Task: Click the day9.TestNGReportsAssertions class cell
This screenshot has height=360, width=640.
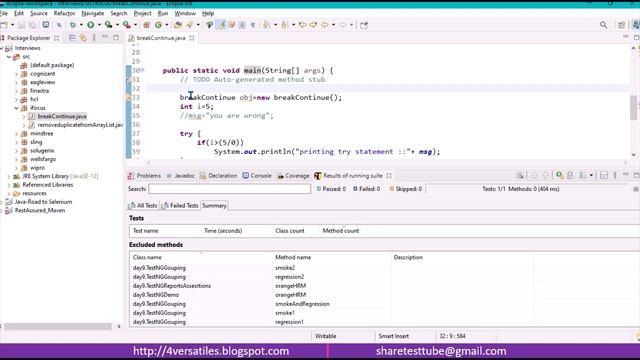Action: tap(172, 286)
